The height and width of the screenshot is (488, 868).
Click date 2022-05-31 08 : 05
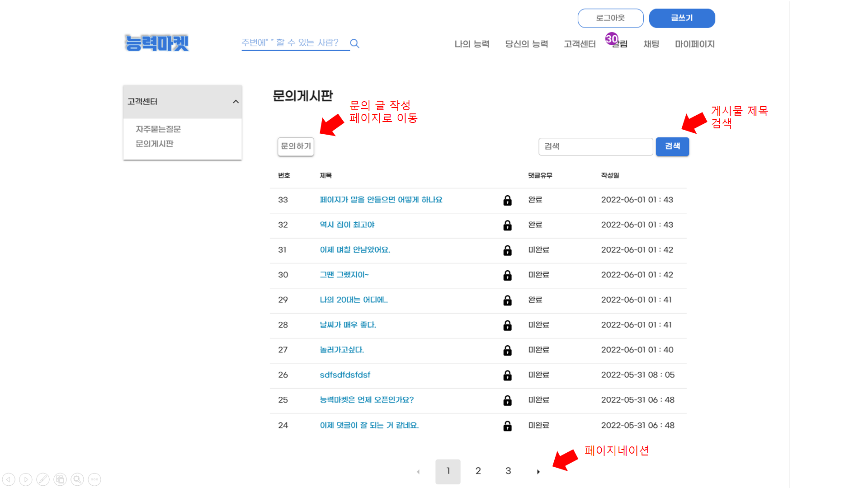click(x=637, y=375)
